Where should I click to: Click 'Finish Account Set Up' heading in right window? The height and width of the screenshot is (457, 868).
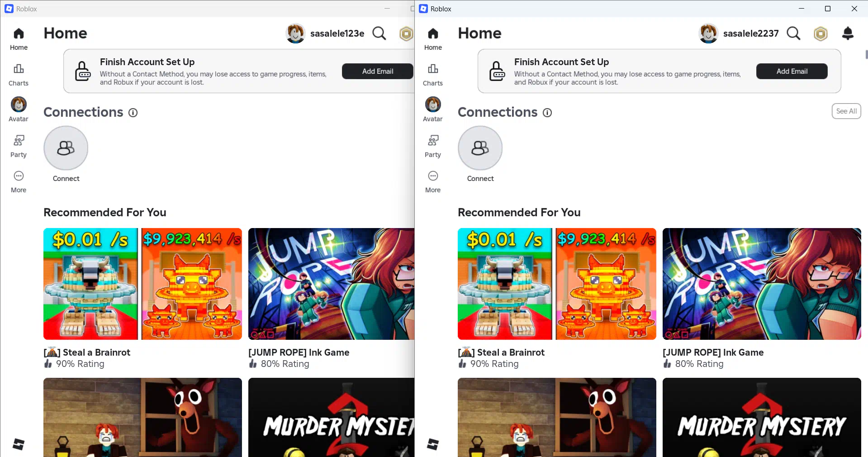pyautogui.click(x=561, y=62)
